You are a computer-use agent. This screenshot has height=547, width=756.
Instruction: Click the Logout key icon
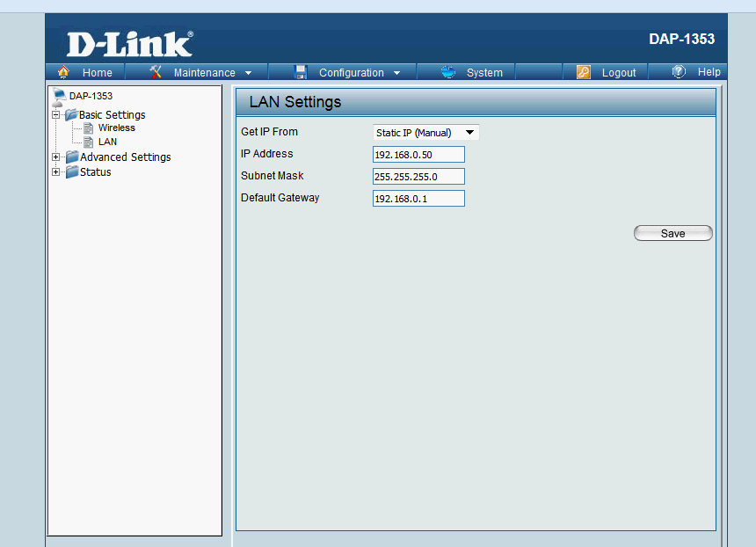pyautogui.click(x=584, y=72)
